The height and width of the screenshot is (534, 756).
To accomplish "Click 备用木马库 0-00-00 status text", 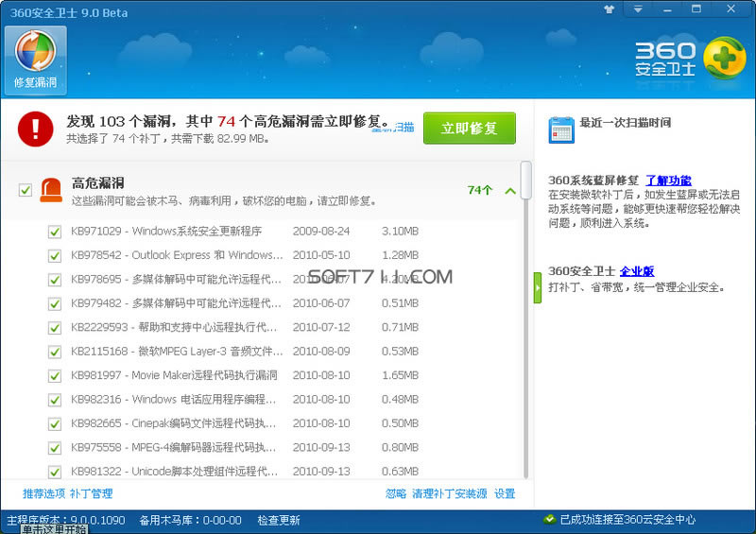I will coord(191,521).
